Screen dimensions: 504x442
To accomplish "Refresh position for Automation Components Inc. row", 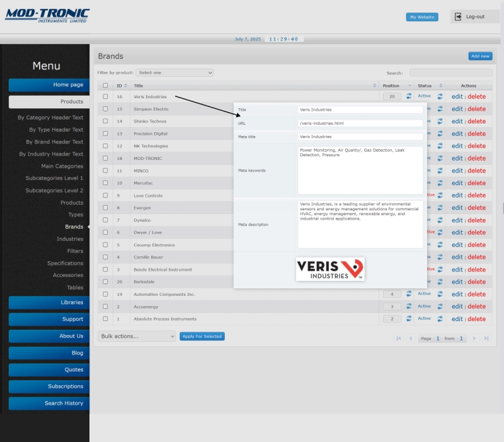I will 408,293.
